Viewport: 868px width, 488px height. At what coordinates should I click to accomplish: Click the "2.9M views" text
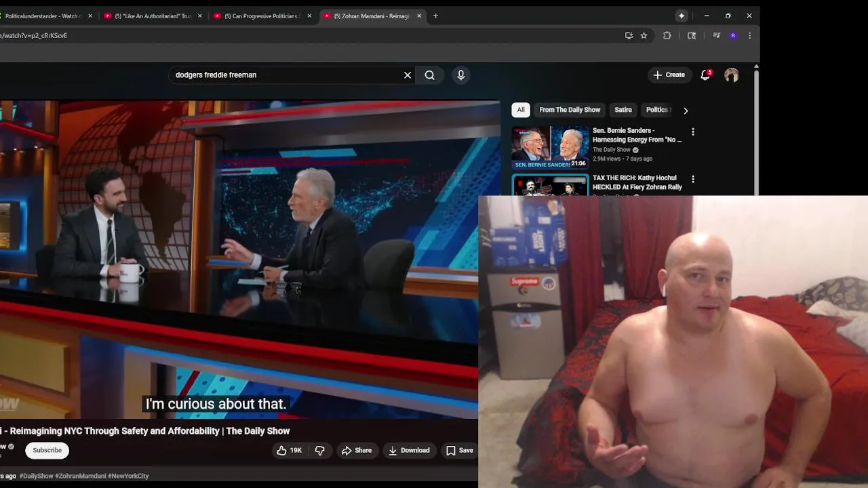click(607, 159)
